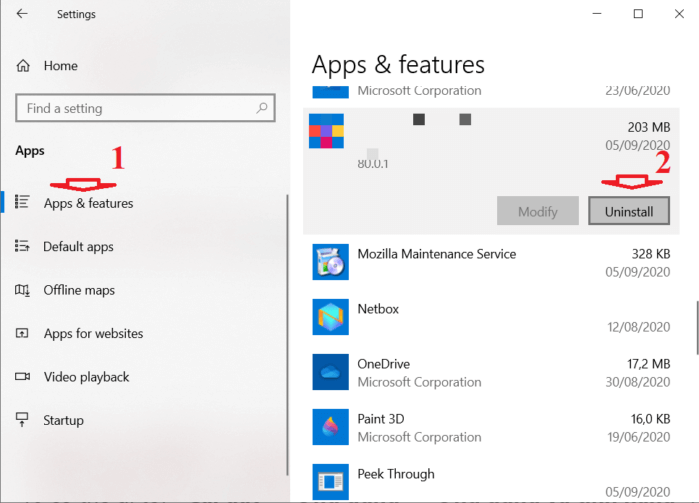
Task: Select the Netbox app entry
Action: pos(491,317)
